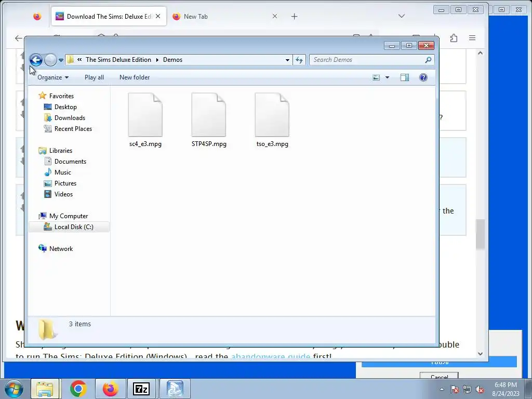532x399 pixels.
Task: Click into the Search Demos field
Action: click(x=367, y=60)
